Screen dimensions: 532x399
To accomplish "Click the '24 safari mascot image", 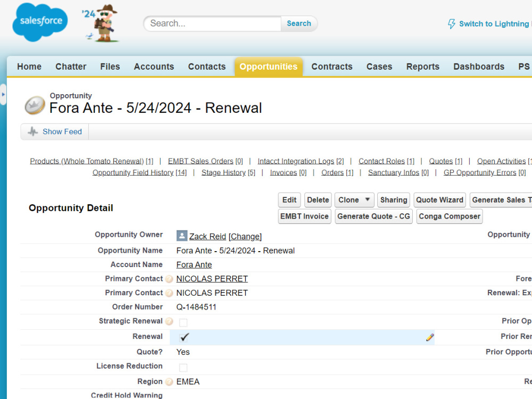I will (101, 23).
